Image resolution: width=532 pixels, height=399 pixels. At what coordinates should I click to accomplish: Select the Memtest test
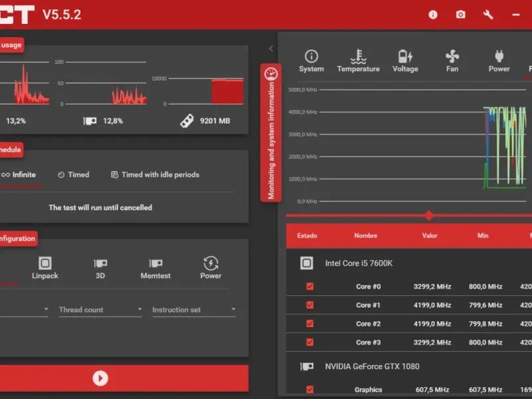point(156,268)
